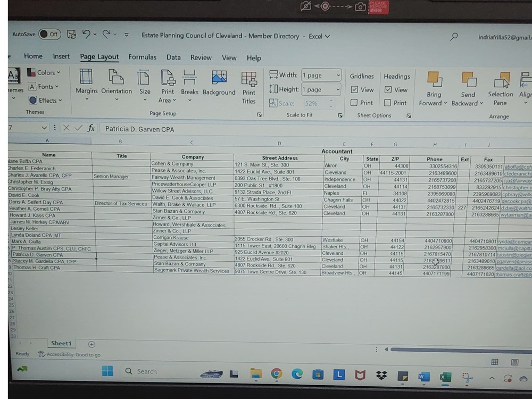Click the Breaks icon

click(189, 78)
